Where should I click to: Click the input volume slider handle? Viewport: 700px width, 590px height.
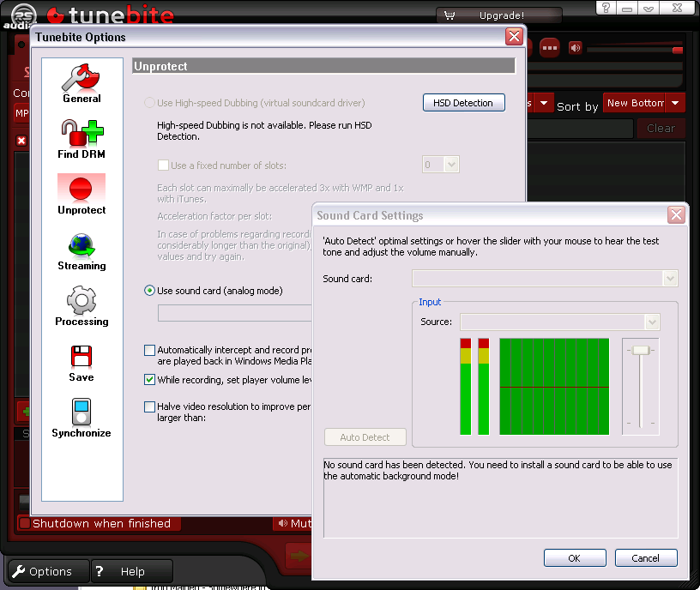coord(641,351)
